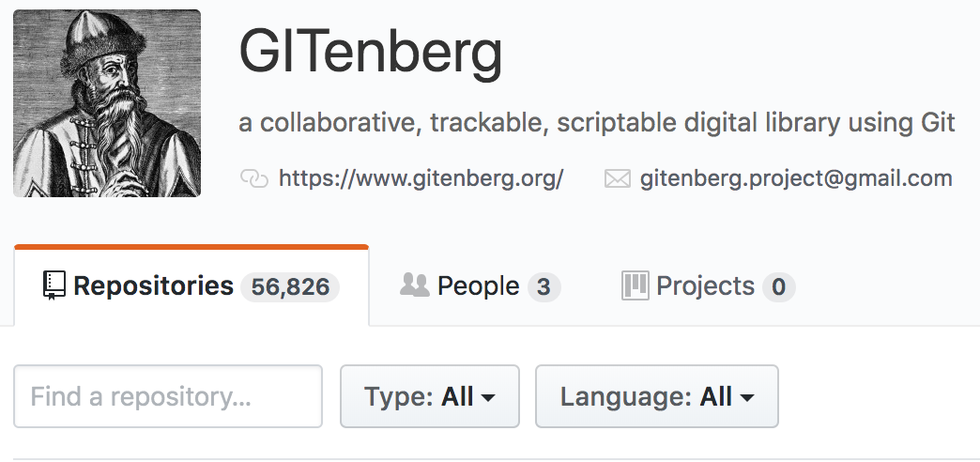The width and height of the screenshot is (980, 462).
Task: Go to the Projects tab
Action: tap(705, 286)
